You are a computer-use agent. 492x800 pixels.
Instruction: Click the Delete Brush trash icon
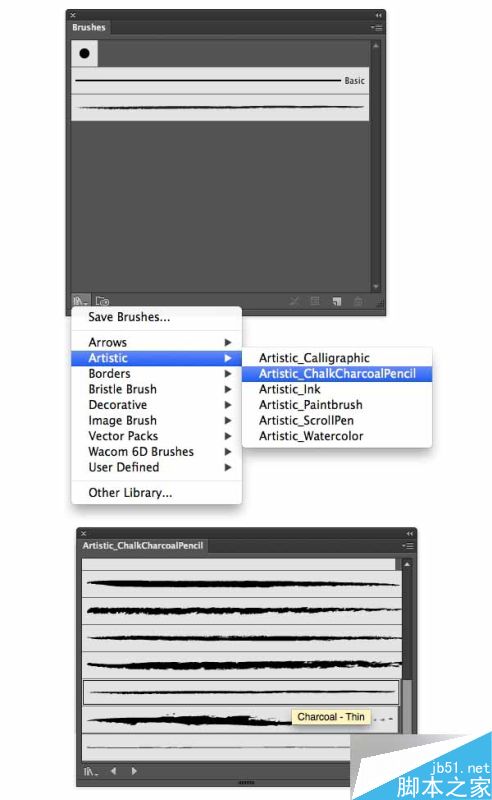click(358, 302)
